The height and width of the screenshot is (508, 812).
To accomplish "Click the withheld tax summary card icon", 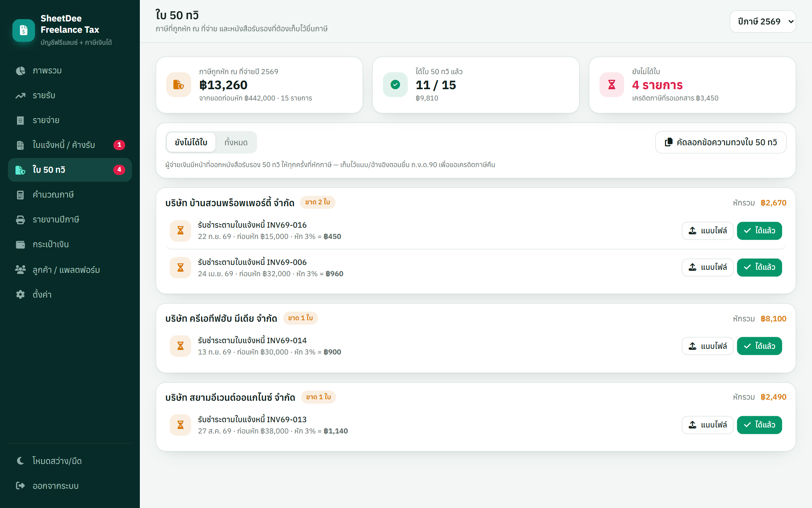I will 179,85.
